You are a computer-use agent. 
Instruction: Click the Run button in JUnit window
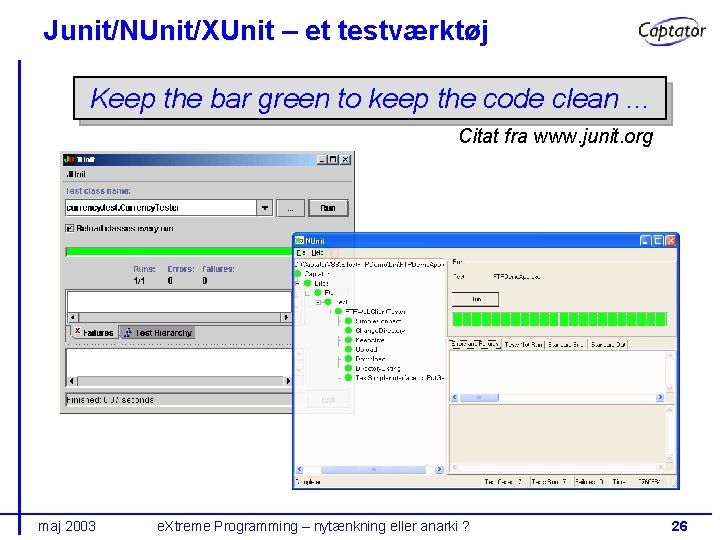328,208
